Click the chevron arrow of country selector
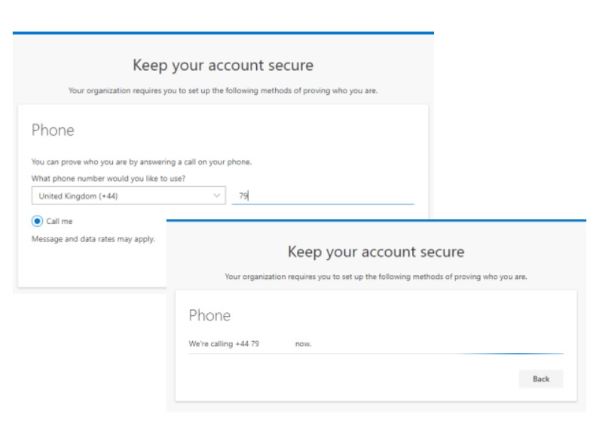Image resolution: width=600 pixels, height=430 pixels. point(217,196)
